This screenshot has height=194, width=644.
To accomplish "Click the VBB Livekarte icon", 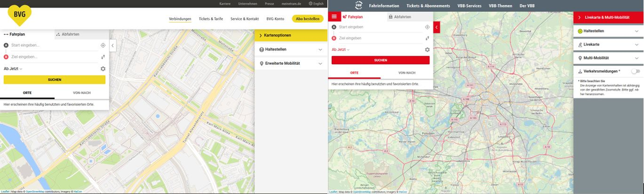I will 580,44.
